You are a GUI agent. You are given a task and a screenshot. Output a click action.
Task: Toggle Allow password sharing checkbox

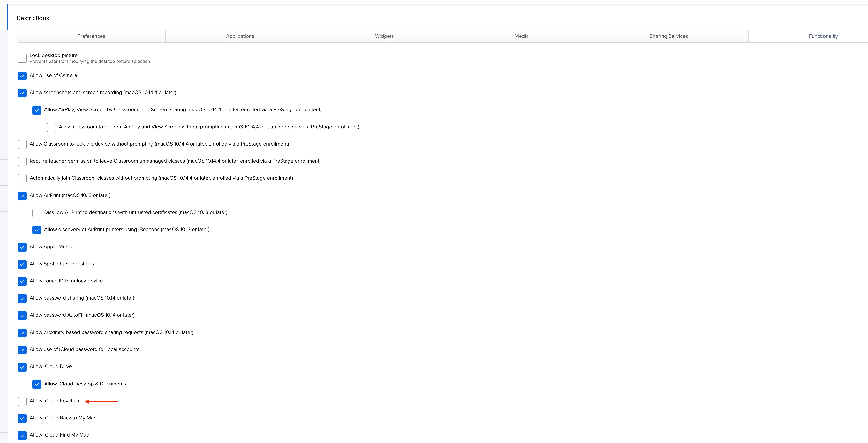click(22, 299)
